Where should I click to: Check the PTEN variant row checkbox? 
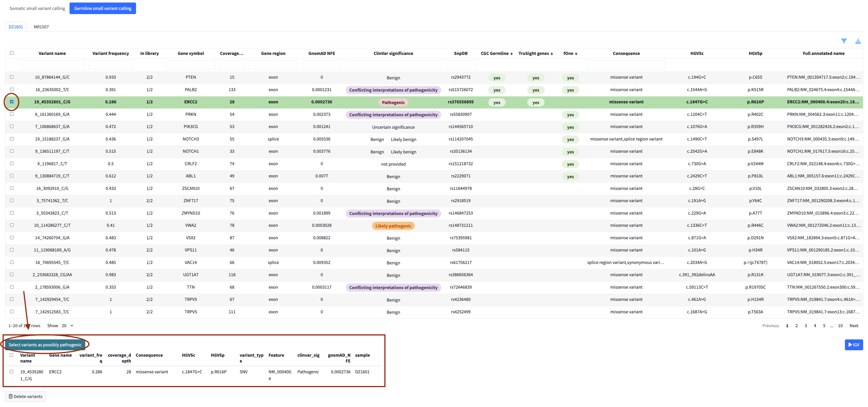(12, 77)
